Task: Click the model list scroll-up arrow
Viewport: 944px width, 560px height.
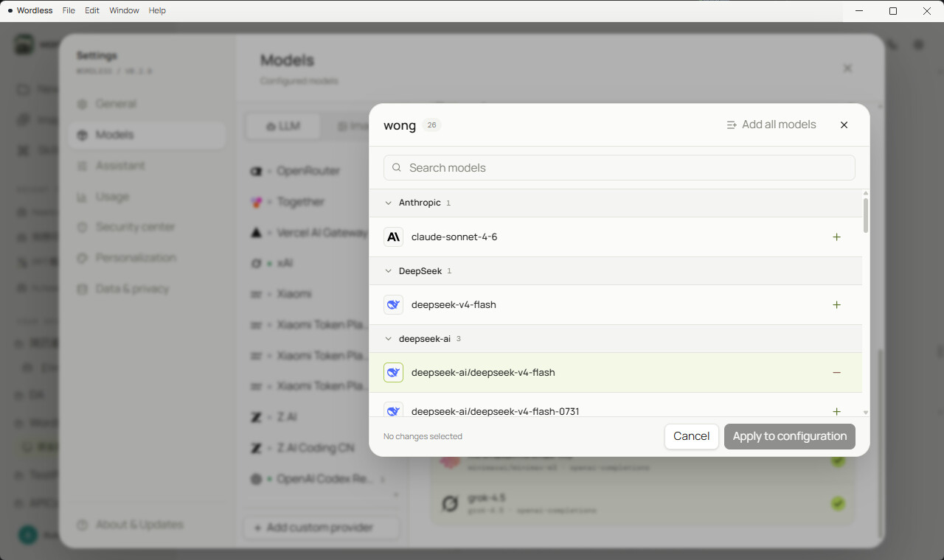Action: pos(866,192)
